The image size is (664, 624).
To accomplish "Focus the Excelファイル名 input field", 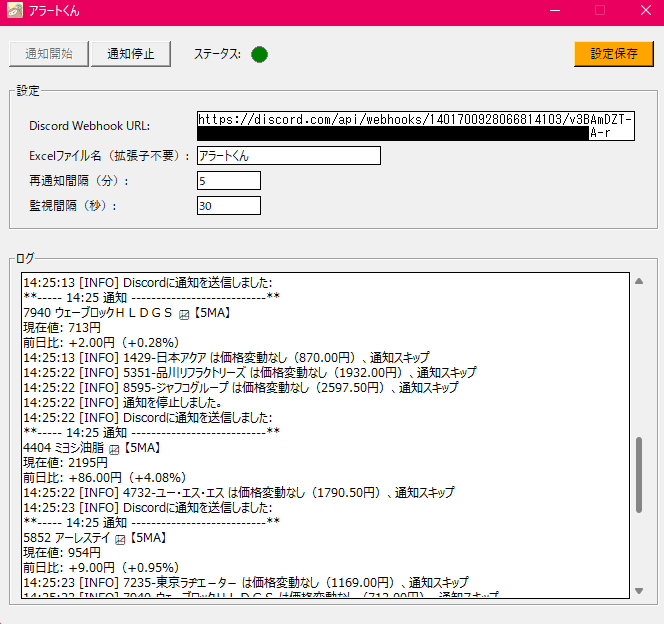I will pyautogui.click(x=289, y=156).
